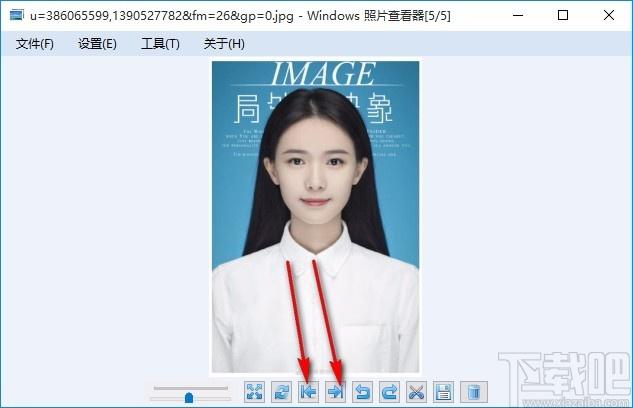The image size is (633, 408).
Task: Save the image with floppy disk icon
Action: [x=444, y=393]
